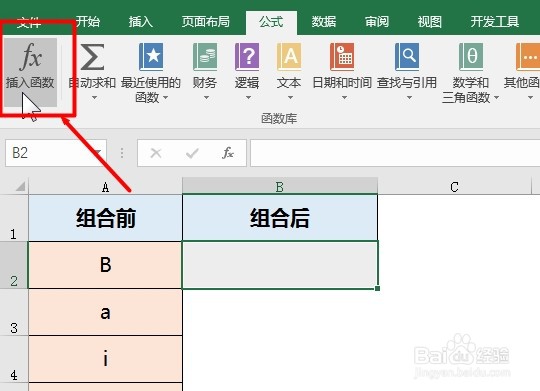The image size is (540, 391).
Task: Click the Select All corner triangle
Action: 20,186
